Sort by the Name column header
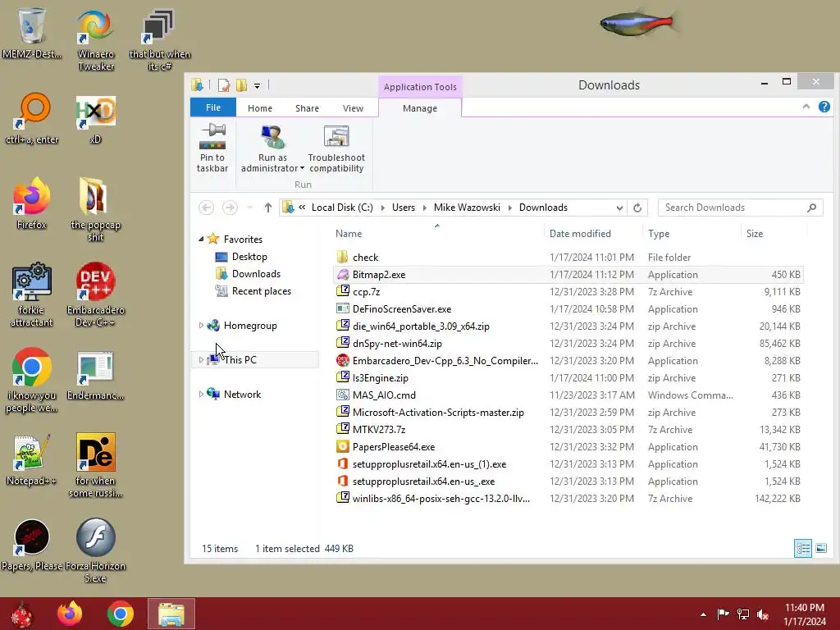 [436, 234]
